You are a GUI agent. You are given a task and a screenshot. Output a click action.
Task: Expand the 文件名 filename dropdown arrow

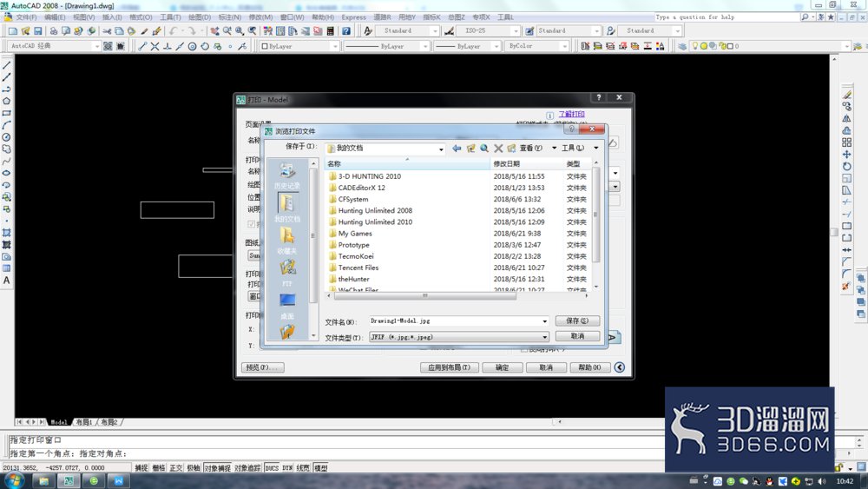[545, 321]
